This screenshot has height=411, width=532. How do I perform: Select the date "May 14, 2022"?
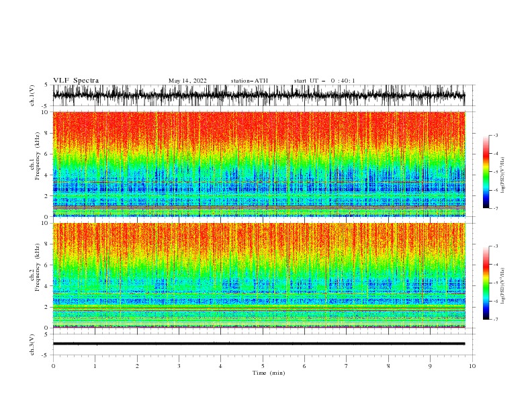(x=187, y=81)
